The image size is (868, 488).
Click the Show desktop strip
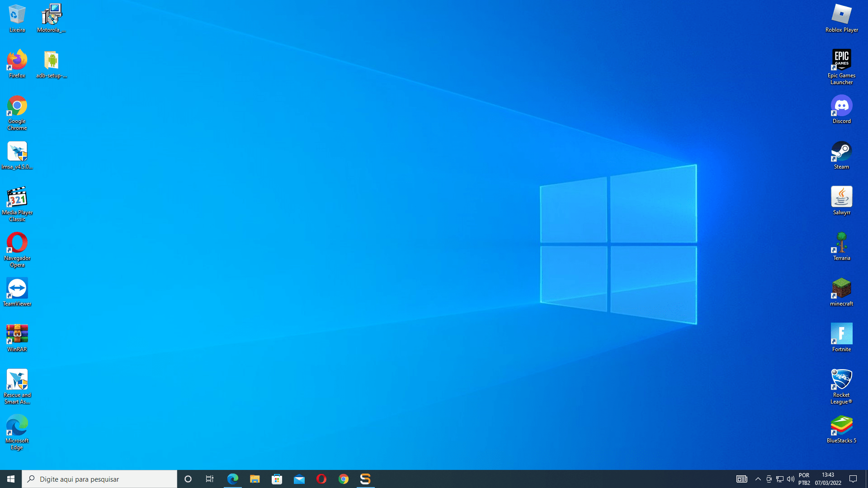pos(866,479)
